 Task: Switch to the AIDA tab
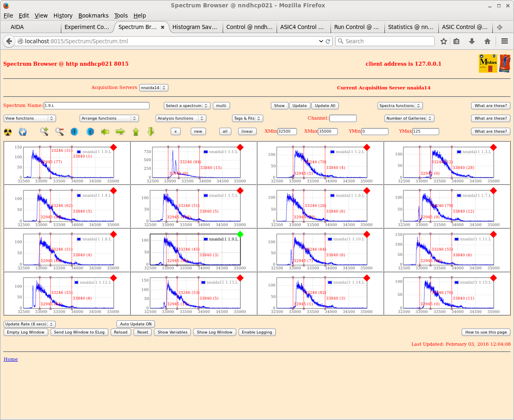(31, 27)
